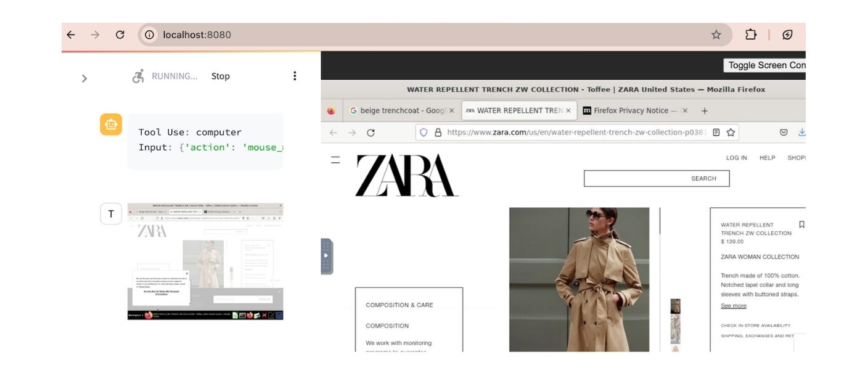
Task: Switch to the beige trenchcoat Google tab
Action: tap(398, 110)
